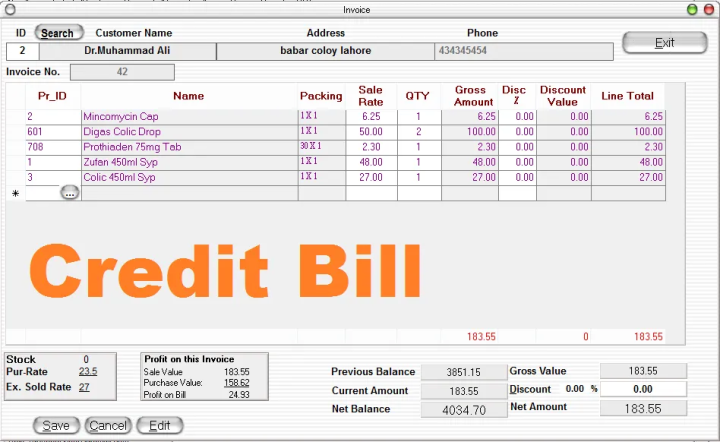Screen dimensions: 720x442
Task: Click the Sale Value 183.55 in profit box
Action: click(x=236, y=372)
